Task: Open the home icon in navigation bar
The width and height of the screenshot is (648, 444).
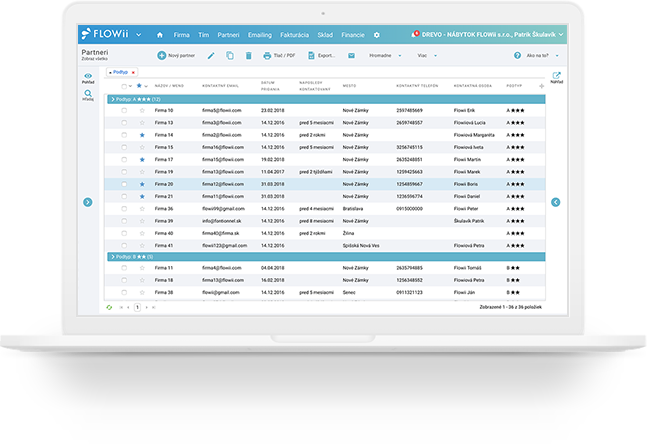Action: coord(160,35)
